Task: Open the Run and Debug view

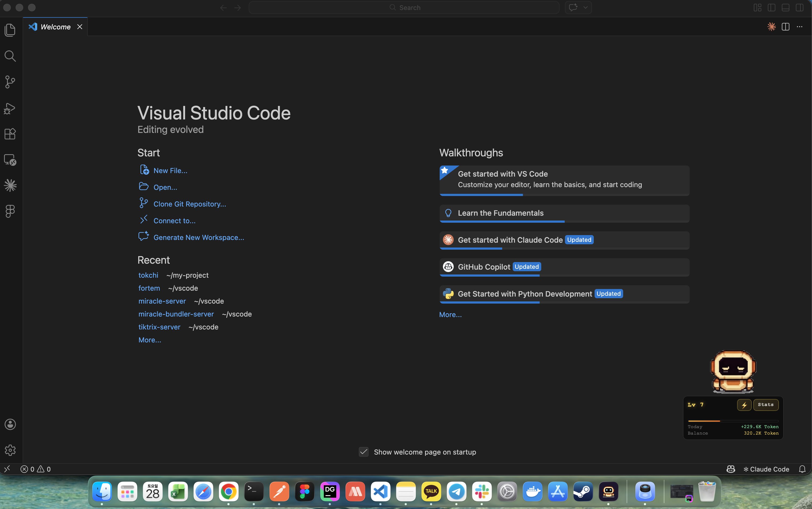Action: tap(10, 108)
